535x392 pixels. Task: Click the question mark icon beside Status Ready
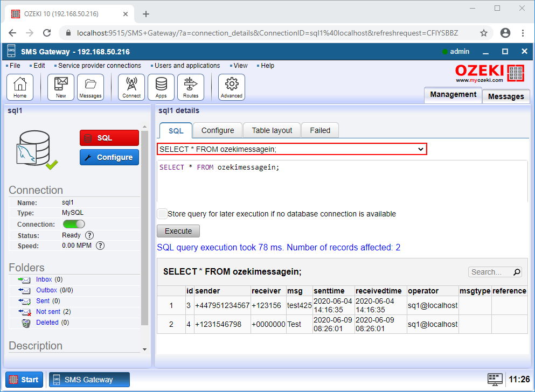89,235
